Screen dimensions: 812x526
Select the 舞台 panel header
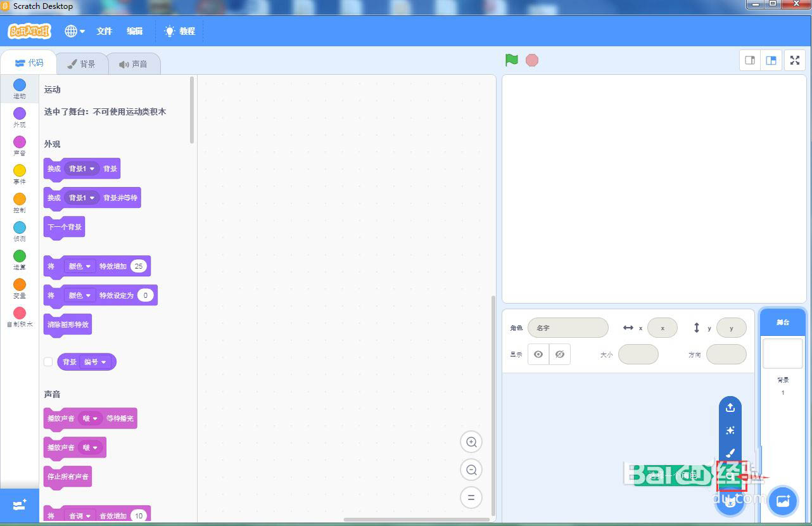[783, 322]
